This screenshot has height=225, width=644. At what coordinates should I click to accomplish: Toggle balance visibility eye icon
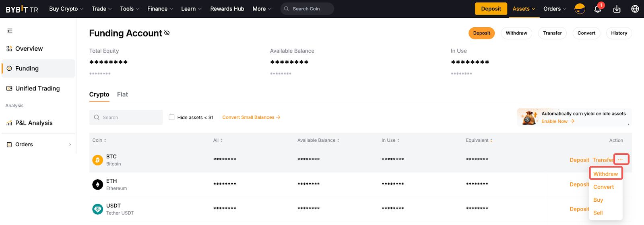167,33
